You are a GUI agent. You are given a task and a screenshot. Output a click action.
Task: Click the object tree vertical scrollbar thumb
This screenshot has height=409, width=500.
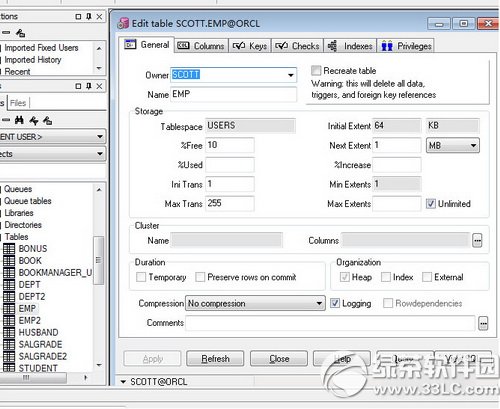coord(98,260)
